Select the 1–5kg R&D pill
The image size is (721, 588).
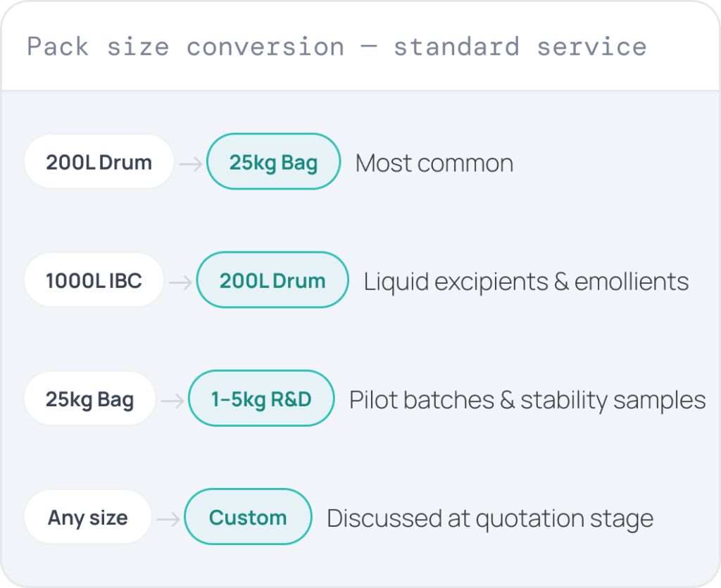point(261,399)
